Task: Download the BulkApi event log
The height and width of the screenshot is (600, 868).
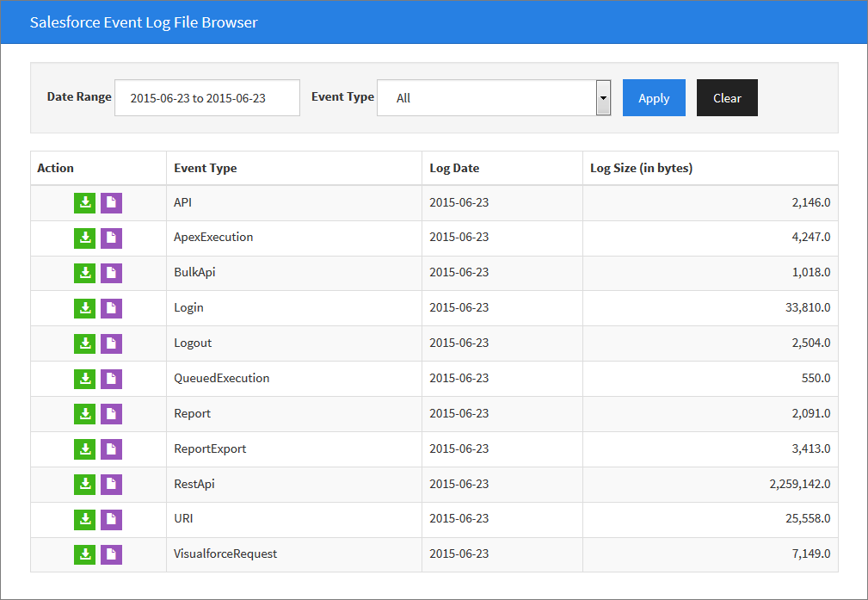Action: 84,273
